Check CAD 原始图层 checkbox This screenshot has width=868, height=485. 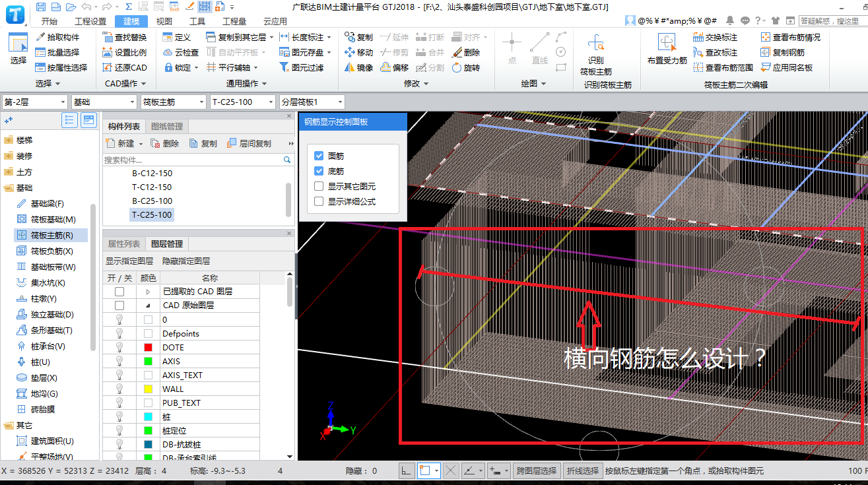coord(119,306)
